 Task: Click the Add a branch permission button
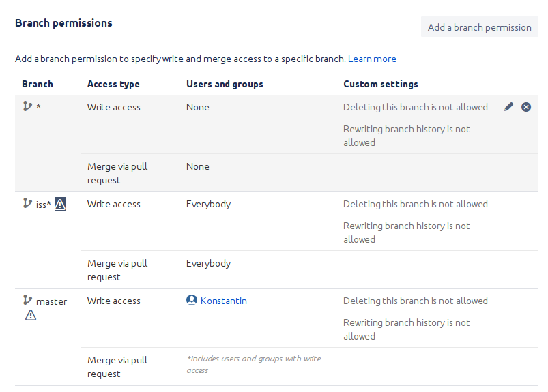(x=480, y=27)
